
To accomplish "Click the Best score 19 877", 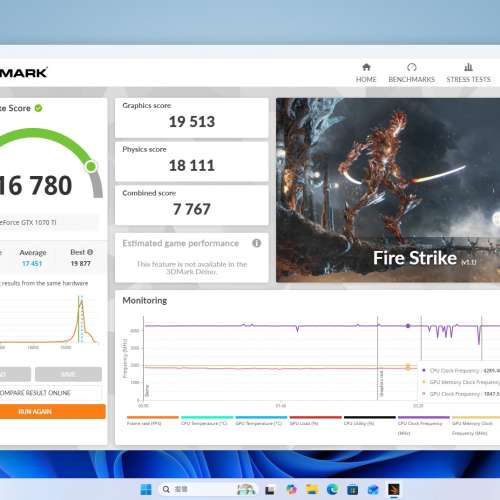I will point(81,263).
